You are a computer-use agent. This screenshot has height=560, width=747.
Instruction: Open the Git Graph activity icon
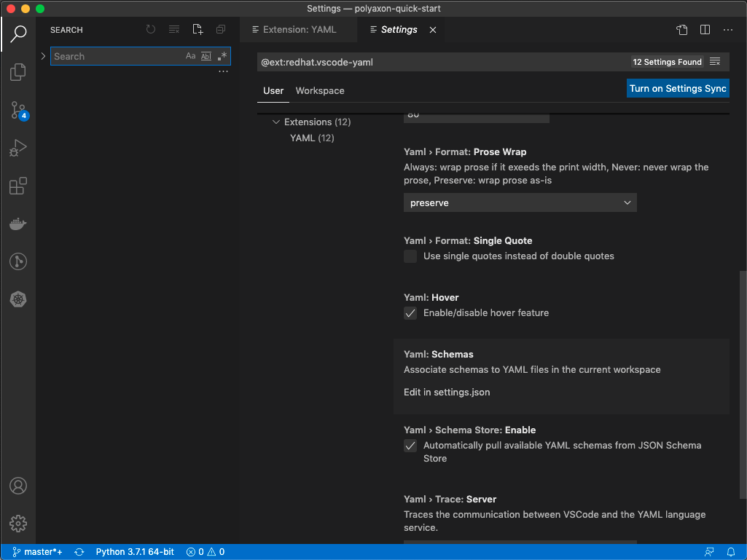(18, 261)
